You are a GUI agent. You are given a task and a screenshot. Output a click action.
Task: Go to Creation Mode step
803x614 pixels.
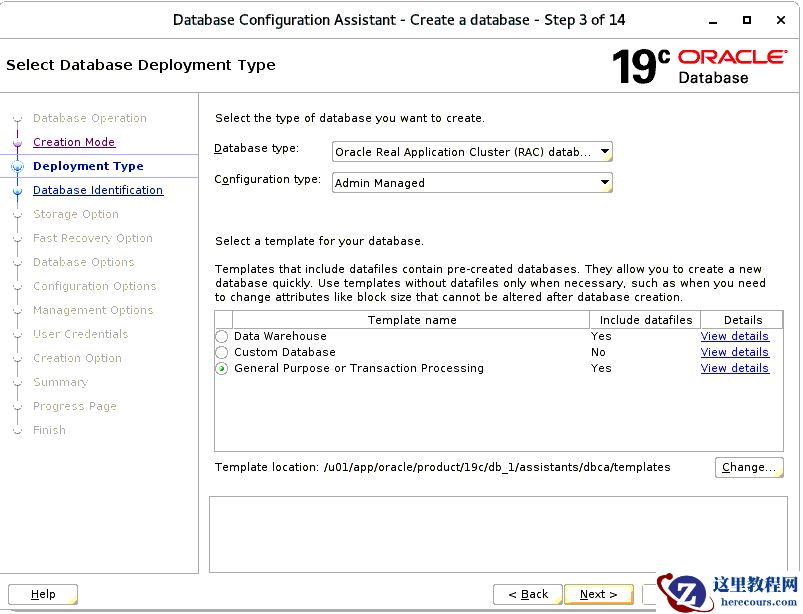(74, 142)
